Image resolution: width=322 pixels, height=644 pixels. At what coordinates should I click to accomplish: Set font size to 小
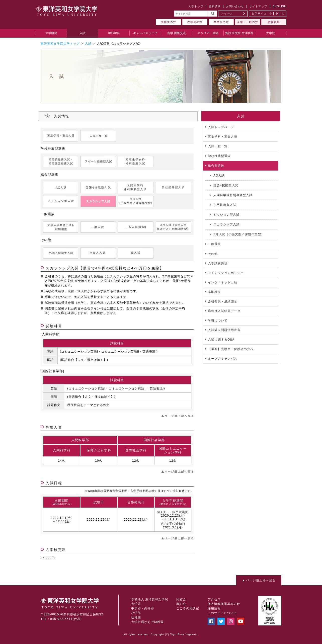click(270, 14)
